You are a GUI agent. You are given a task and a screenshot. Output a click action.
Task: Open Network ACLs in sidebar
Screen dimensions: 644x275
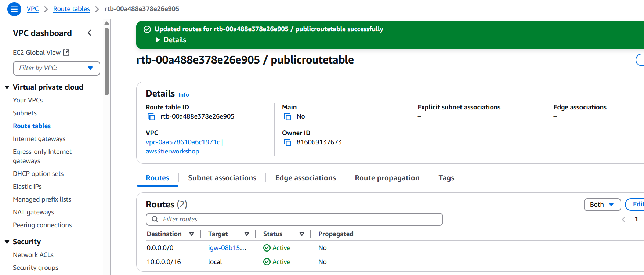[33, 255]
